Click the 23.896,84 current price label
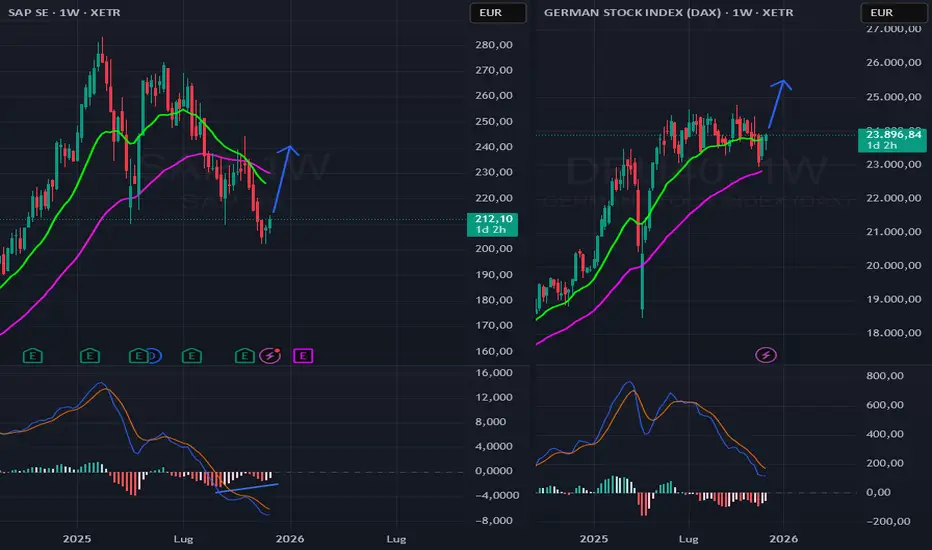Screen dimensions: 932x550 892,140
